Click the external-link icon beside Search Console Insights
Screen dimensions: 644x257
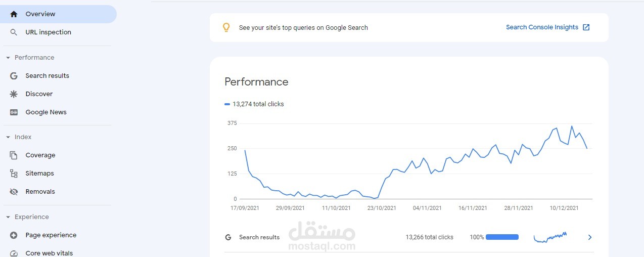586,27
